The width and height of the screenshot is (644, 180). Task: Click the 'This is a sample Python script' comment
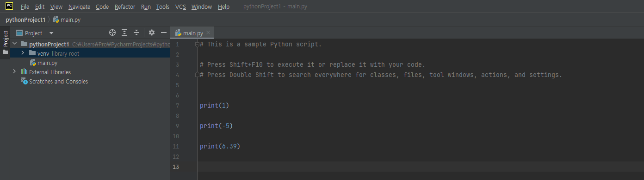pos(260,44)
